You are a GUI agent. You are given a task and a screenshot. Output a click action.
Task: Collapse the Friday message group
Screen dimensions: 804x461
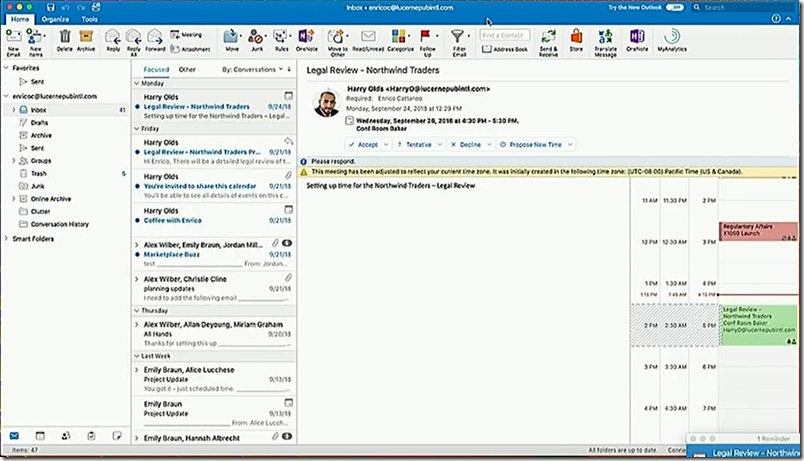point(137,129)
